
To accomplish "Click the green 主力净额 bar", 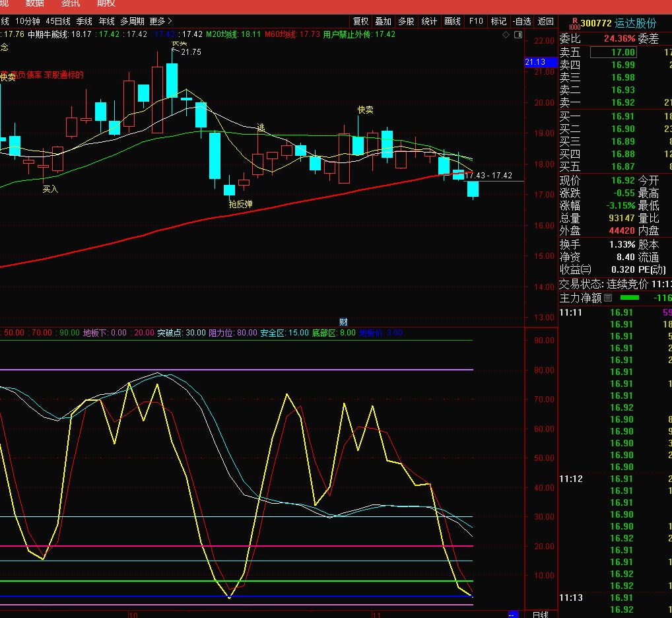I will click(x=630, y=297).
